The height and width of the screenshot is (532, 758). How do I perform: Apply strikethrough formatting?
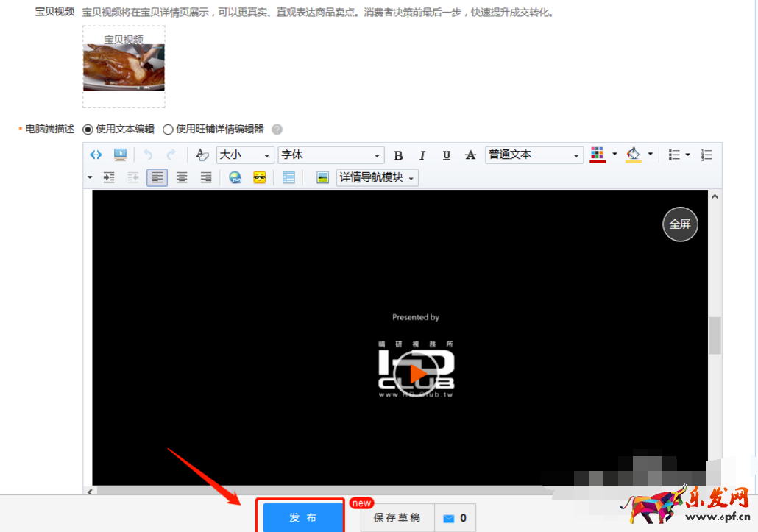(x=471, y=155)
